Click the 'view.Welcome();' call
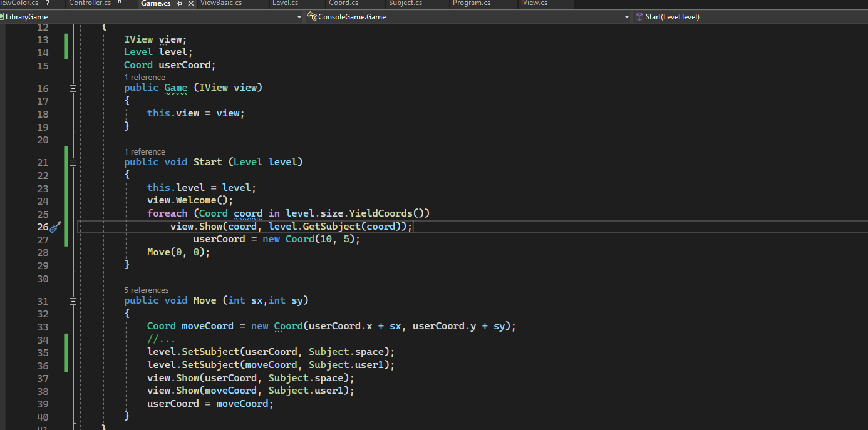The height and width of the screenshot is (430, 868). [190, 200]
